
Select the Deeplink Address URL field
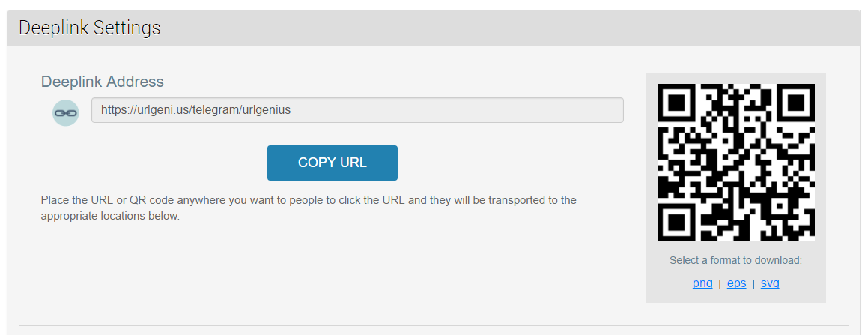coord(357,110)
